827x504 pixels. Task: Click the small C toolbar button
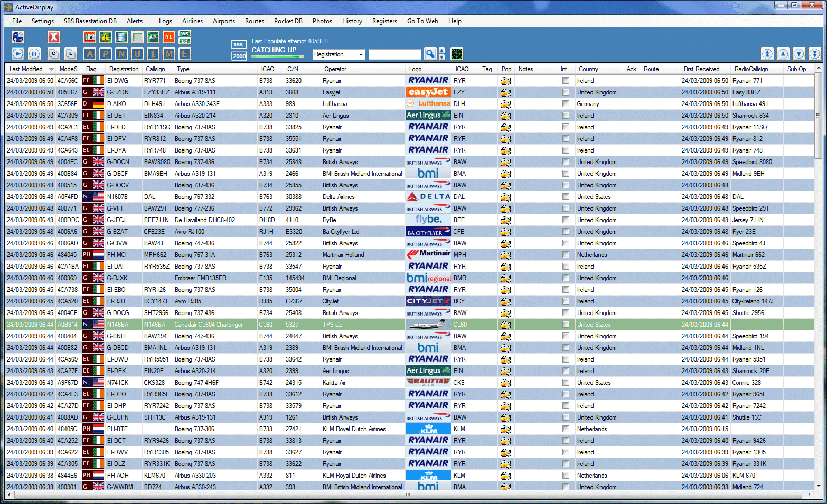coord(54,54)
